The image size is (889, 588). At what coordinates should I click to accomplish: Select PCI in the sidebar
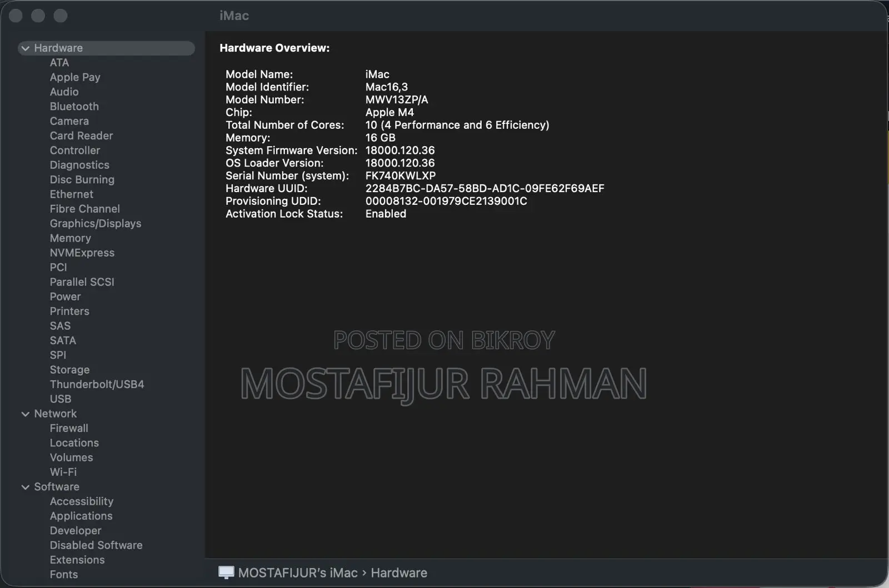[x=58, y=267]
